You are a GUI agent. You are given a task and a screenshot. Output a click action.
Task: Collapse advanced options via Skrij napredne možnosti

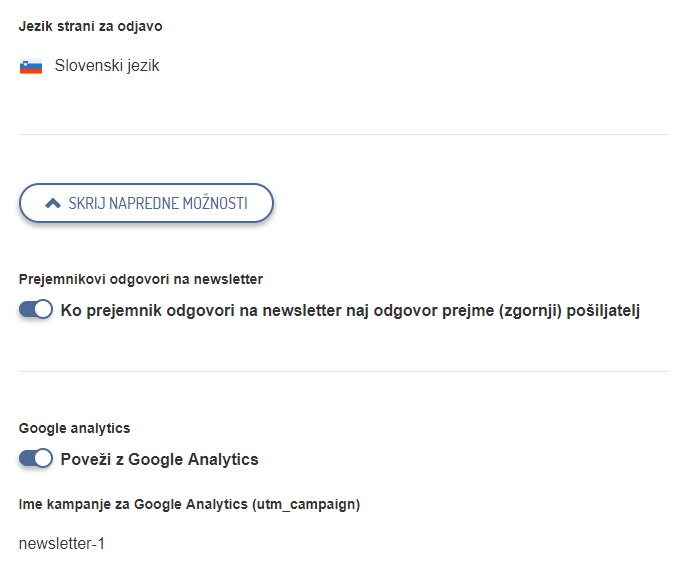(x=146, y=203)
